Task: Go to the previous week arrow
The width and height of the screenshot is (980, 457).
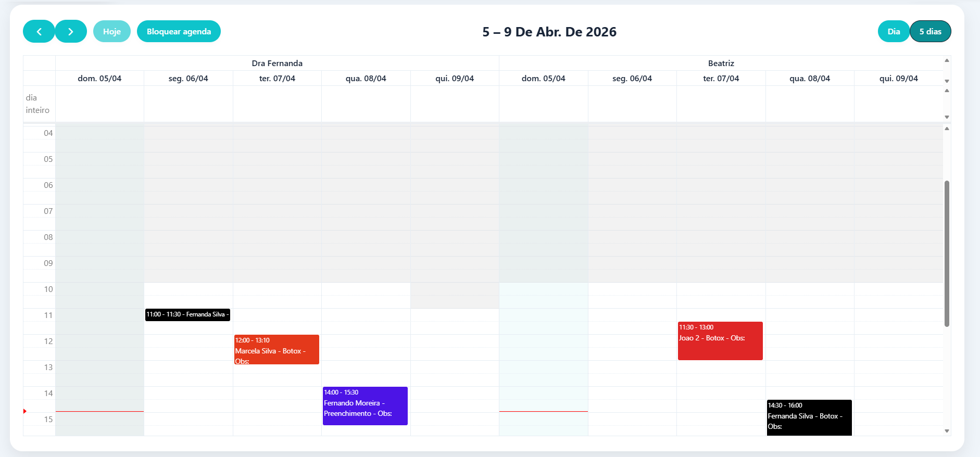Action: pyautogui.click(x=39, y=32)
